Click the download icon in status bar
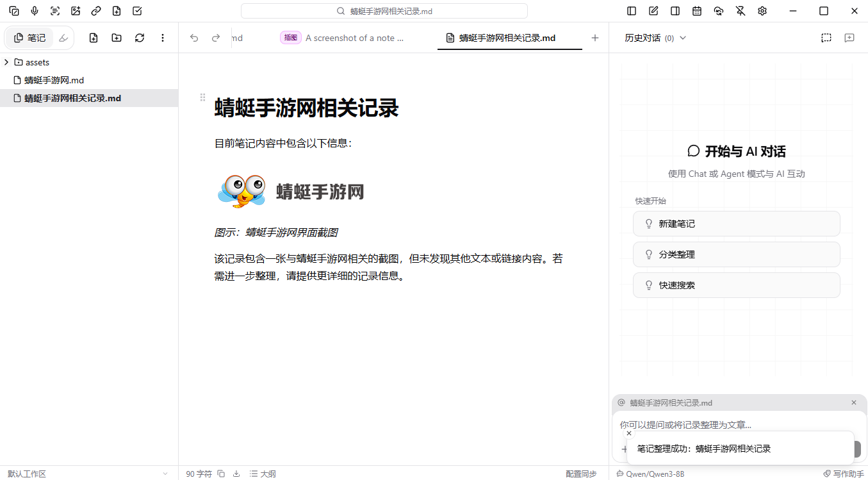The height and width of the screenshot is (480, 868). pyautogui.click(x=236, y=474)
